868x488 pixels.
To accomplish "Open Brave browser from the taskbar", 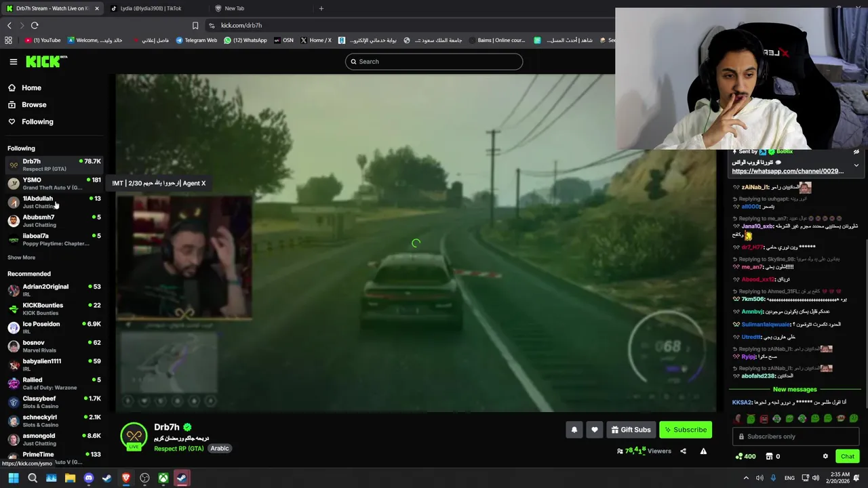I will [x=126, y=479].
